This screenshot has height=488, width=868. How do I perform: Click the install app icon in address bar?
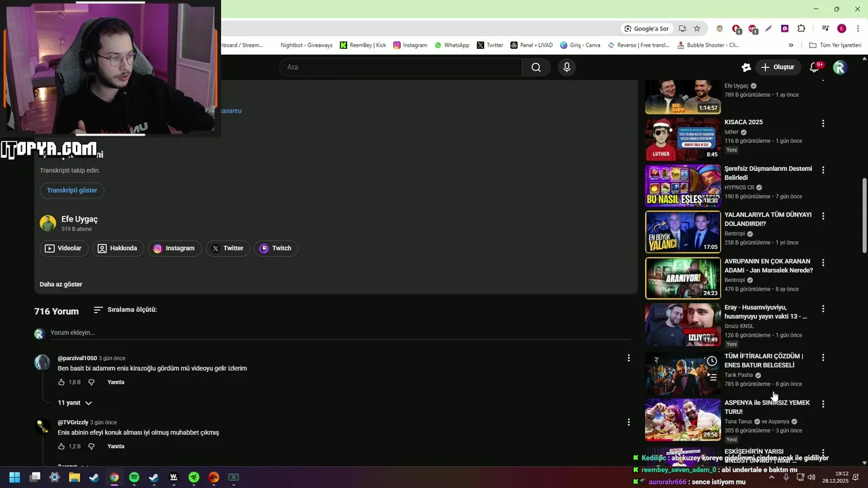coord(682,28)
